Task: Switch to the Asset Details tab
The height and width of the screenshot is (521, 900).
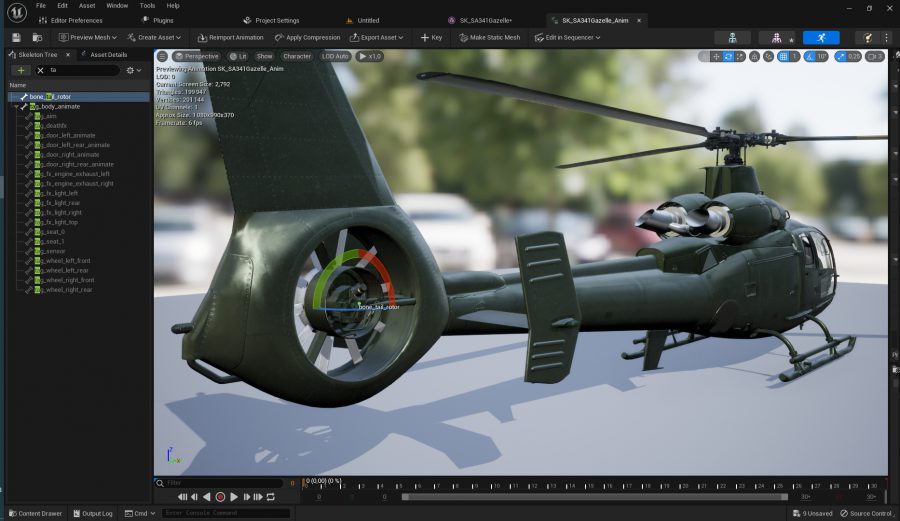Action: tap(108, 55)
